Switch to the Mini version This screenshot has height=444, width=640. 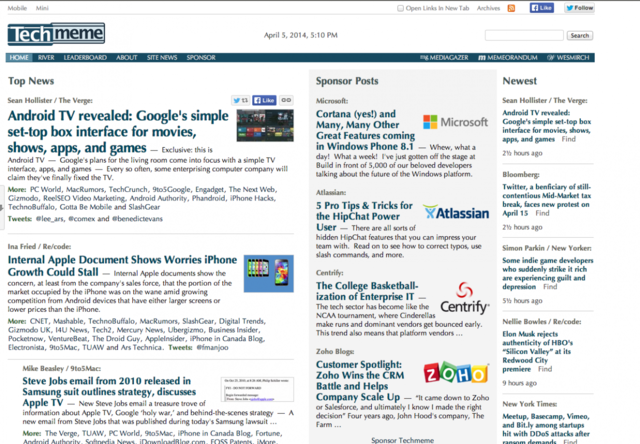coord(42,8)
